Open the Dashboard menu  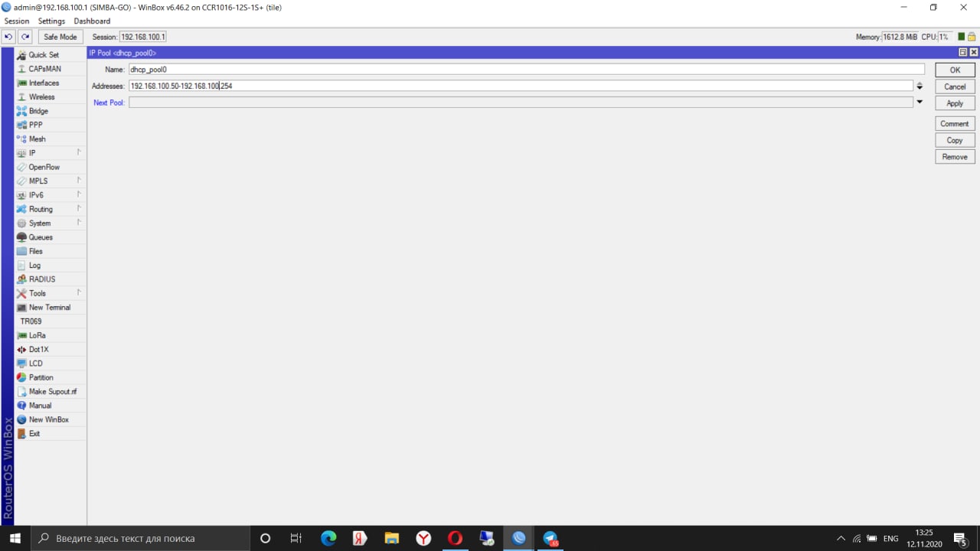pyautogui.click(x=92, y=21)
